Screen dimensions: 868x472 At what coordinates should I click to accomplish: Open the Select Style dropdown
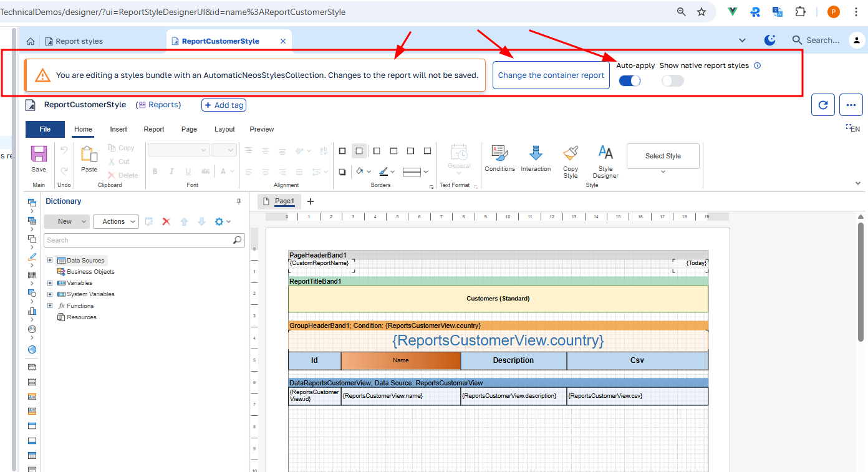pyautogui.click(x=663, y=156)
